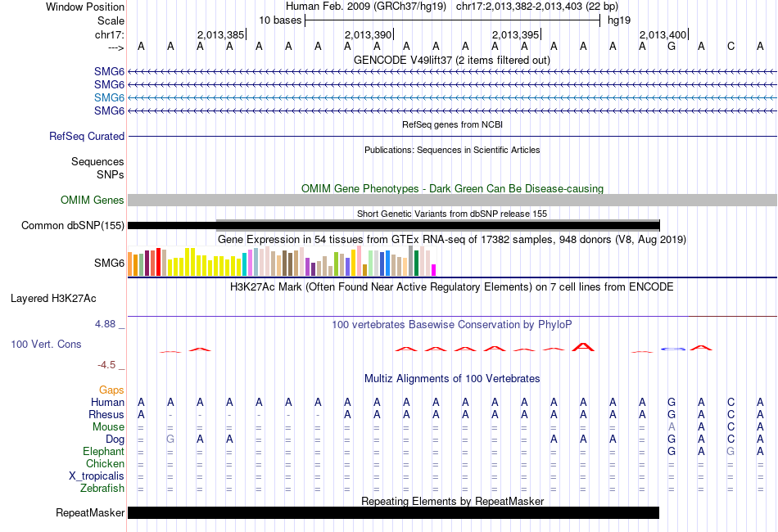Screen dimensions: 778x532
Task: Click the blue G in the PhyloP conservation logo
Action: coord(673,349)
